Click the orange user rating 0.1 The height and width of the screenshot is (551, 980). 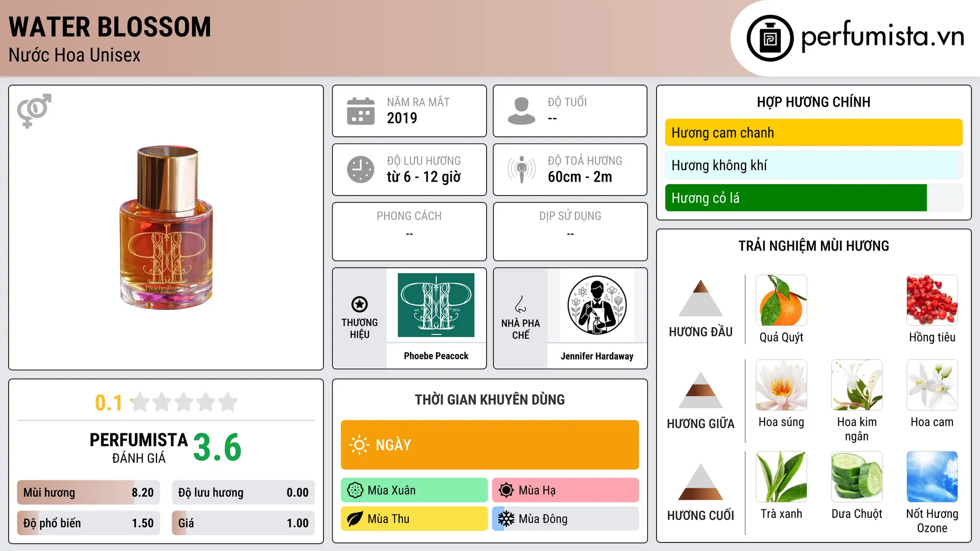[109, 403]
